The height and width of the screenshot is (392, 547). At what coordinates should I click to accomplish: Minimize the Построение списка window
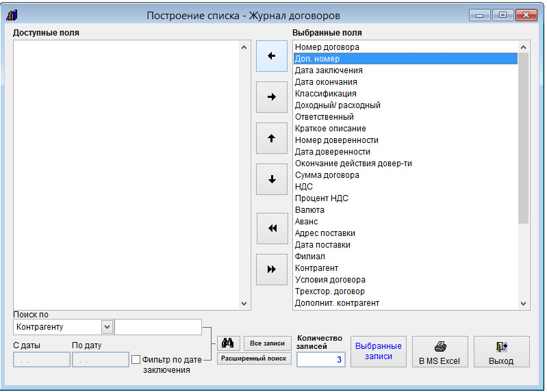480,15
